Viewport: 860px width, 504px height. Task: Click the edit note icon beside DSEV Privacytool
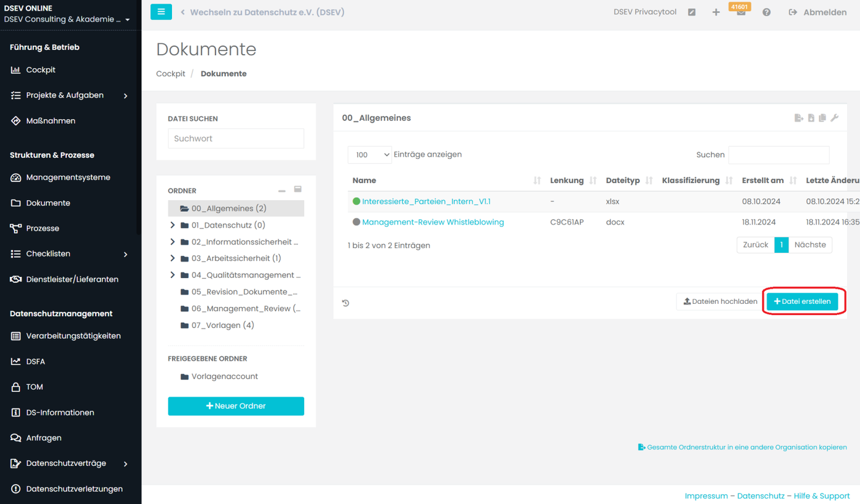pyautogui.click(x=692, y=12)
